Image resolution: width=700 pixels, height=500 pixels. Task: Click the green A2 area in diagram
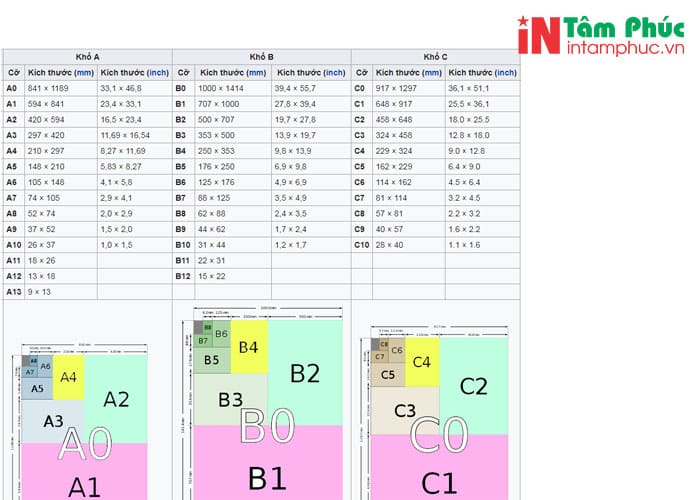click(x=117, y=399)
